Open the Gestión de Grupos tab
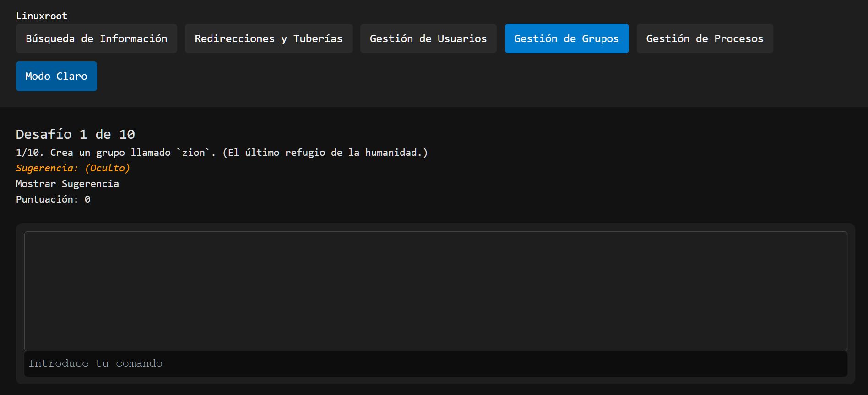This screenshot has width=868, height=395. 567,38
